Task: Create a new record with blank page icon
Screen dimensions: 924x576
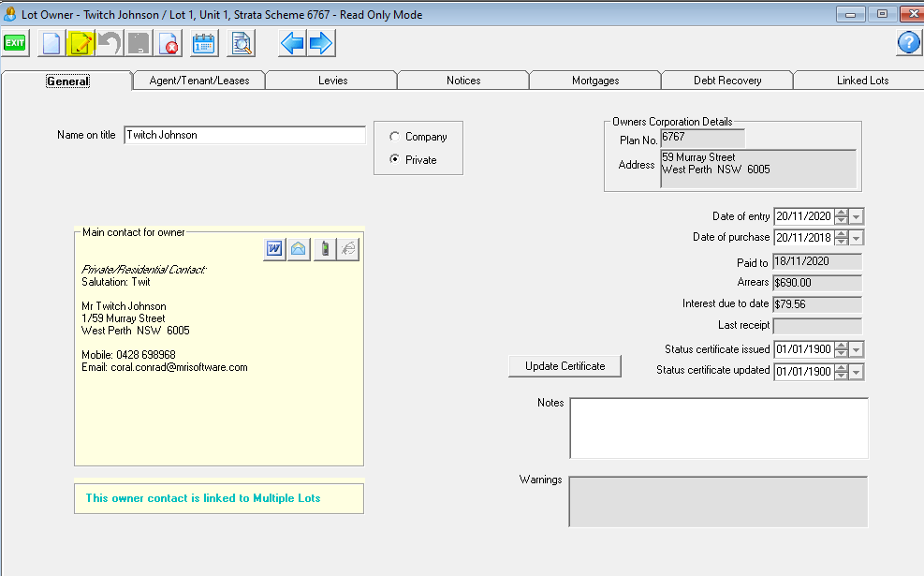Action: tap(51, 44)
